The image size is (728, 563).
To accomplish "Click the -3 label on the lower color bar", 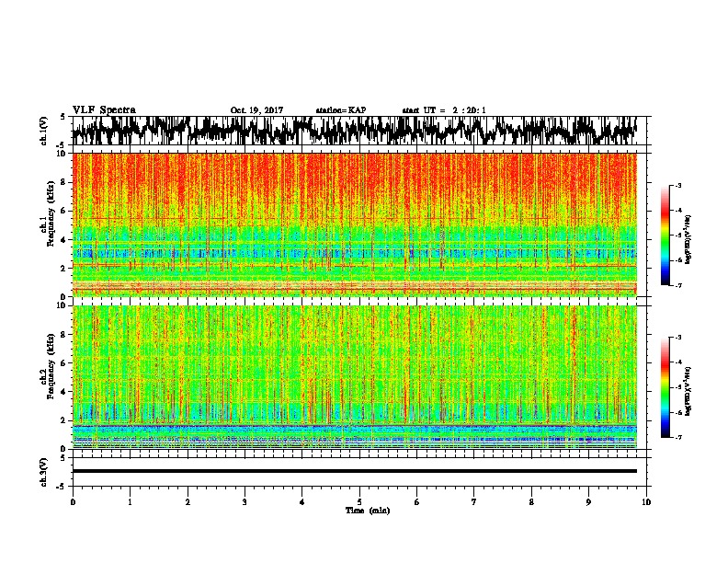I will pyautogui.click(x=678, y=338).
